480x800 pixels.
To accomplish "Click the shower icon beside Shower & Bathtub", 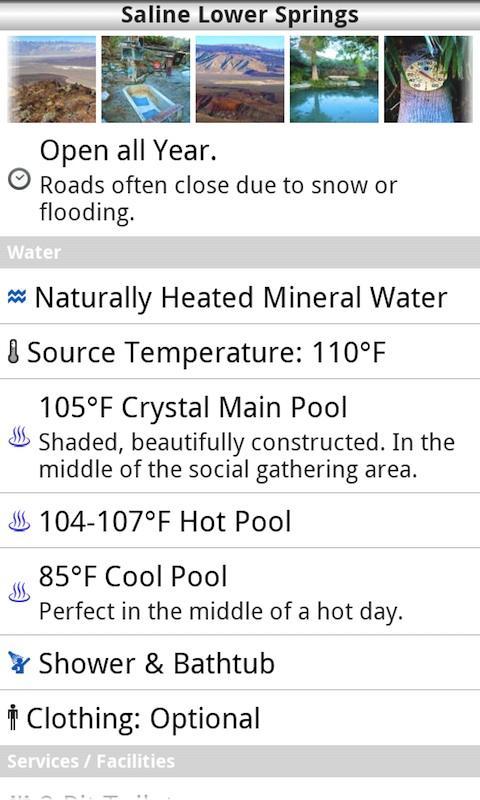I will [19, 663].
